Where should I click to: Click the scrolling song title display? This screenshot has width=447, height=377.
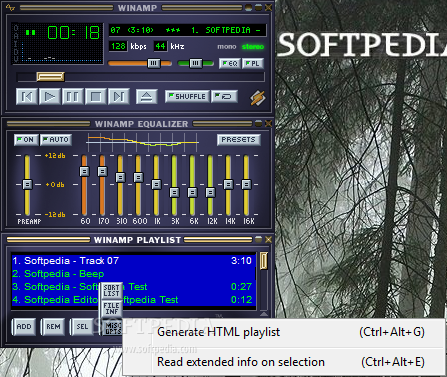(187, 30)
